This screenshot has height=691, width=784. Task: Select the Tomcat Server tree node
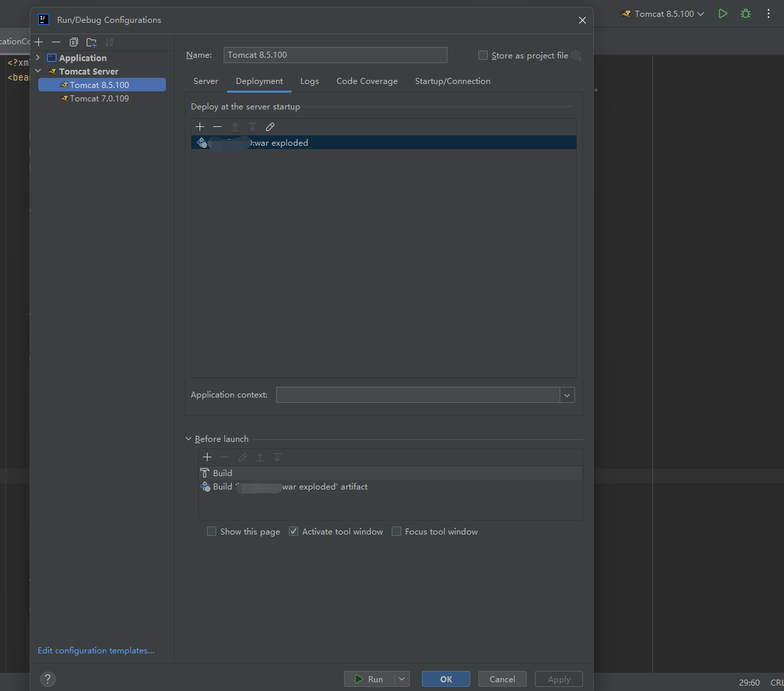88,71
